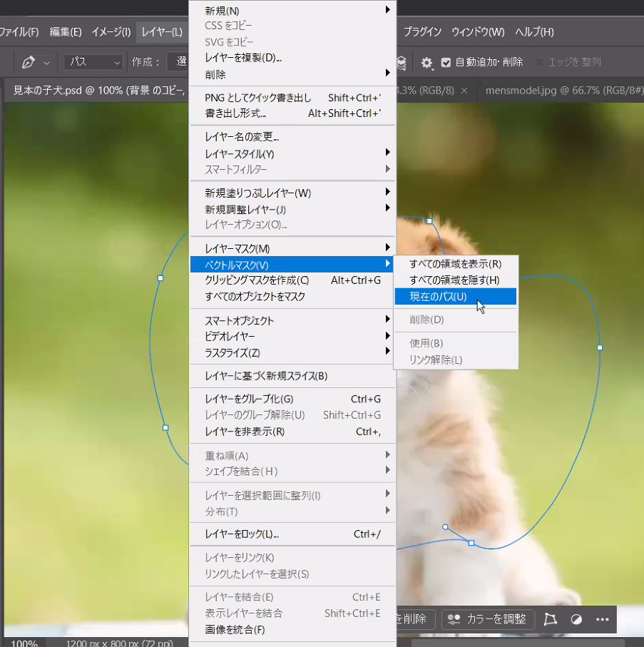Screen dimensions: 644x647
Task: Toggle the 自動追加・削除 checkbox
Action: pyautogui.click(x=446, y=62)
